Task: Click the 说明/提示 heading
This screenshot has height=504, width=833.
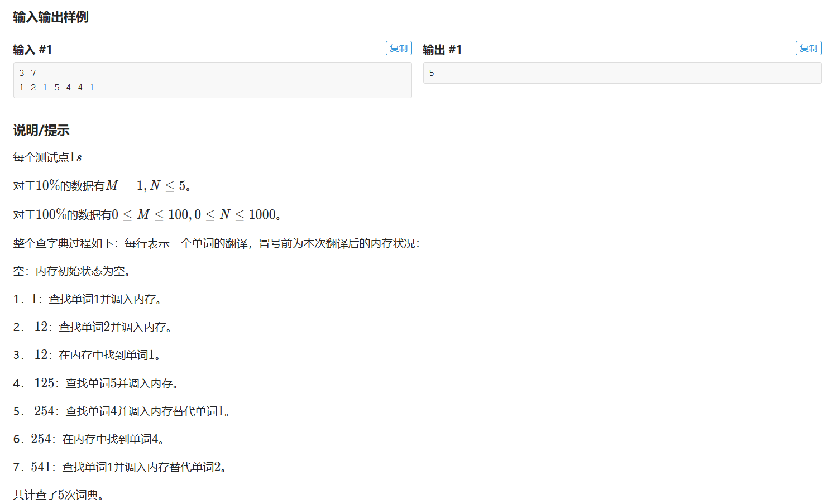Action: 40,130
